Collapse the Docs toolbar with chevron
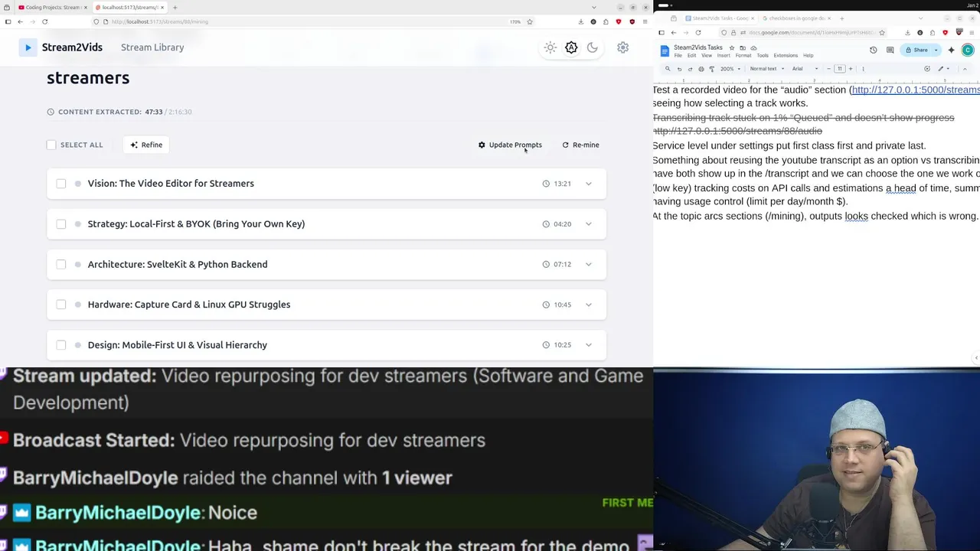 [x=965, y=69]
